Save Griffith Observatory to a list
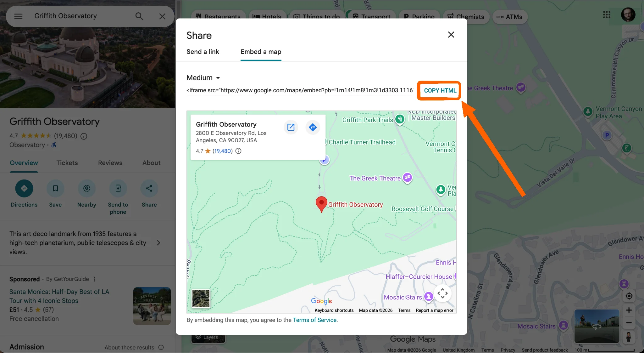This screenshot has height=353, width=644. [x=55, y=194]
